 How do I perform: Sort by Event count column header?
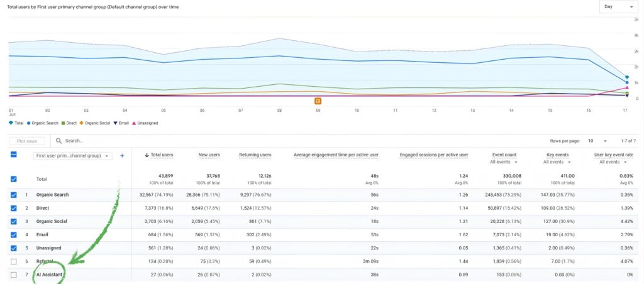click(x=504, y=155)
